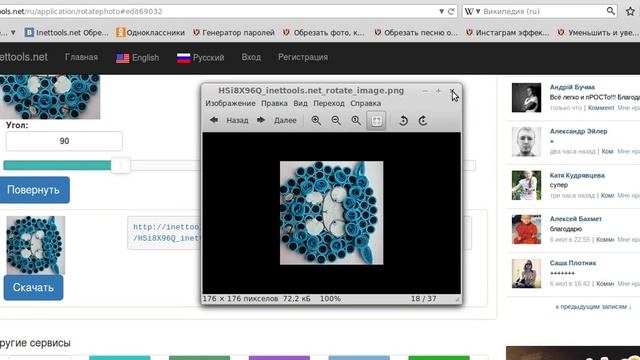Click Саша Плотник commenter name
640x360 pixels.
point(573,263)
